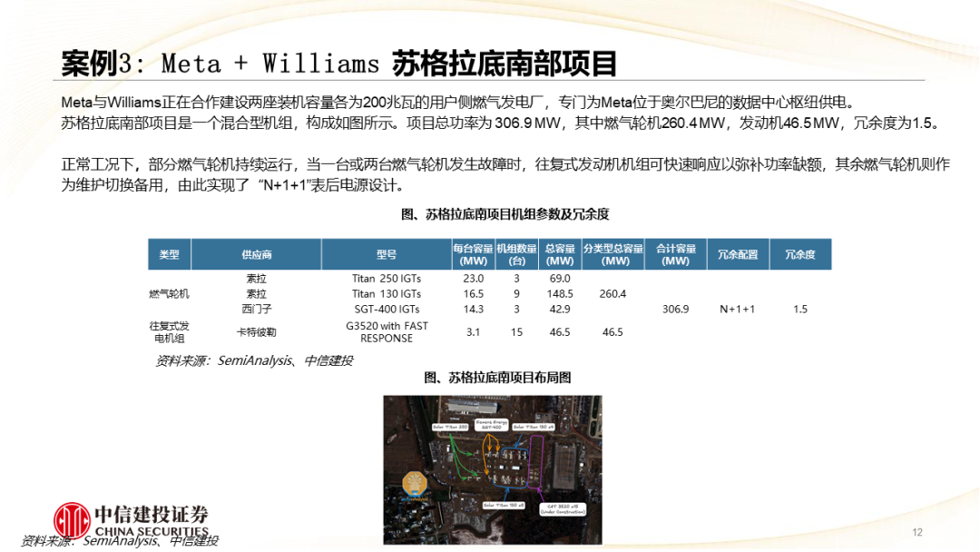Click the CAT 3520 x15 Under Construction label
This screenshot has height=552, width=980.
click(x=563, y=508)
